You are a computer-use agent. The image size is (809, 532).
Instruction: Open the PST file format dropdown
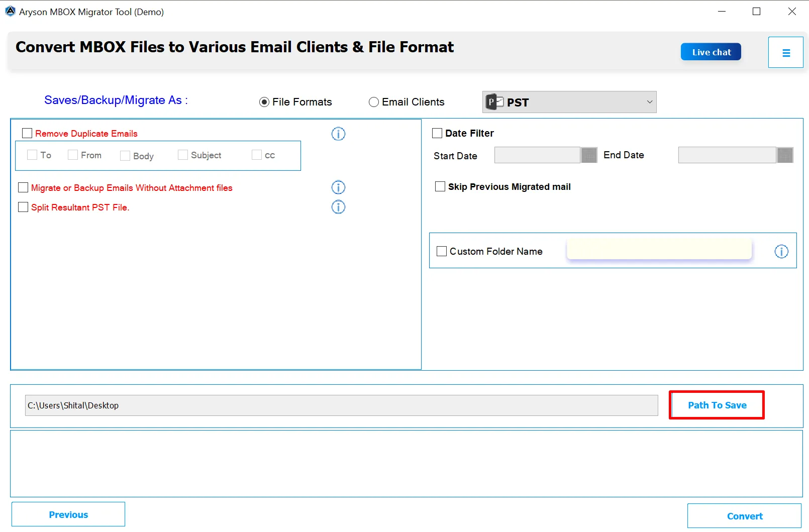tap(649, 102)
